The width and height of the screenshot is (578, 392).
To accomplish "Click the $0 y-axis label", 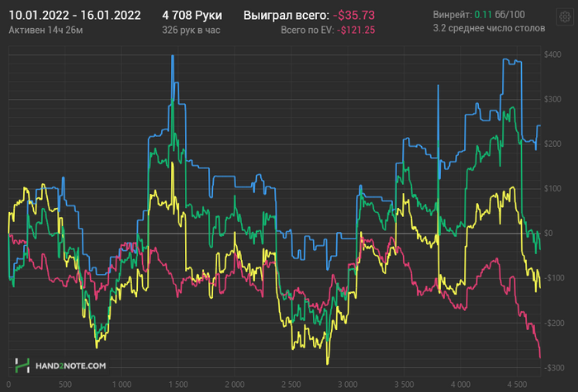I will pyautogui.click(x=548, y=234).
